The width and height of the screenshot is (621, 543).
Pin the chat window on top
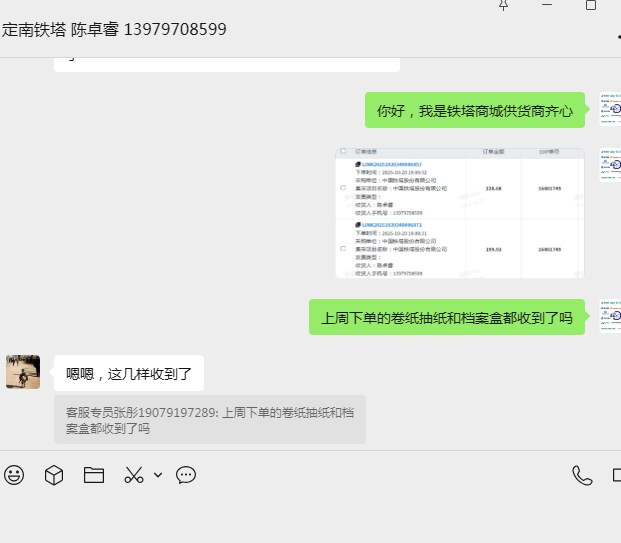(x=503, y=5)
